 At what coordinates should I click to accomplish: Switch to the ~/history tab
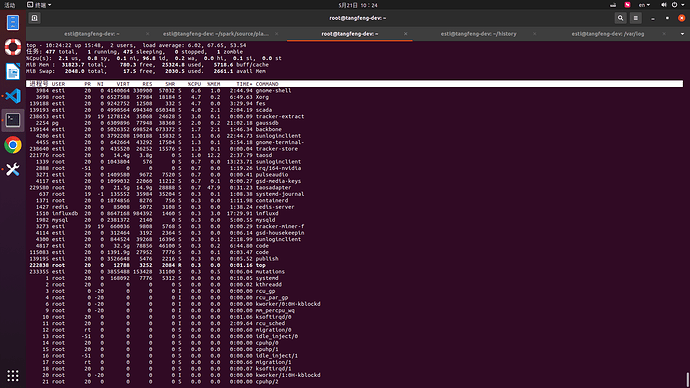(478, 34)
